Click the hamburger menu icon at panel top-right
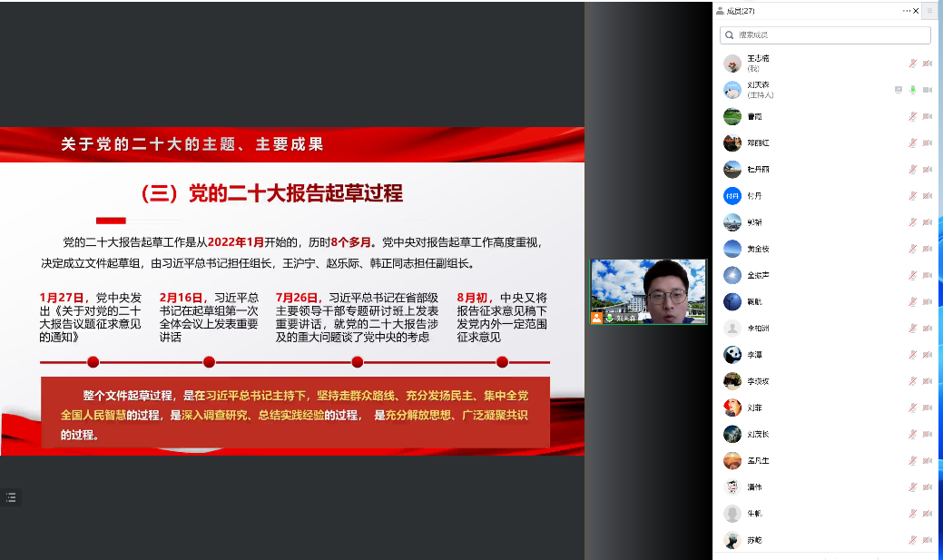Image resolution: width=943 pixels, height=560 pixels. point(929,11)
